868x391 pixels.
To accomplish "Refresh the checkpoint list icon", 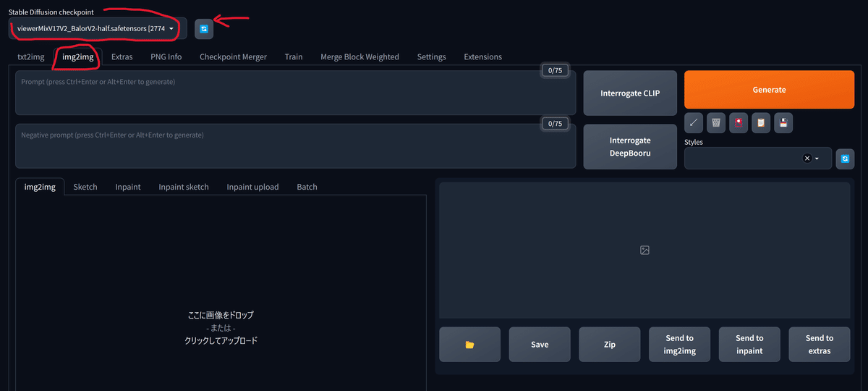I will (x=204, y=29).
